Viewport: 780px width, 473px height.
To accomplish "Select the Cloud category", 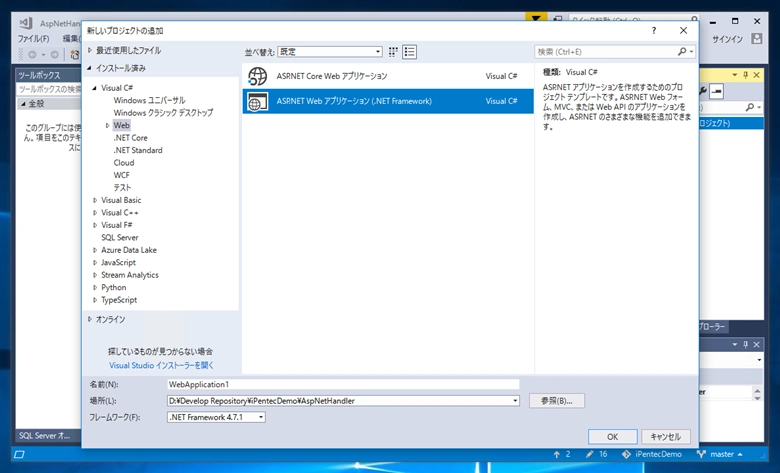I will click(124, 163).
